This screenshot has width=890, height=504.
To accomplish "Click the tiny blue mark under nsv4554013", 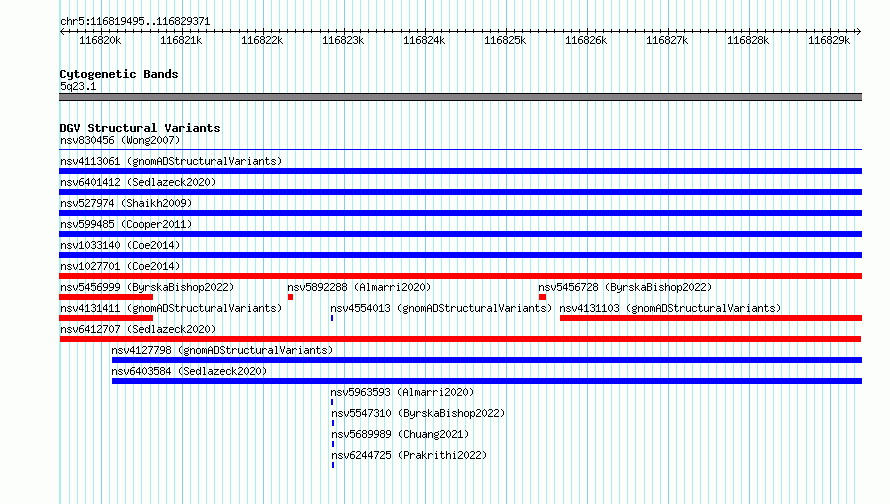I will pyautogui.click(x=332, y=318).
